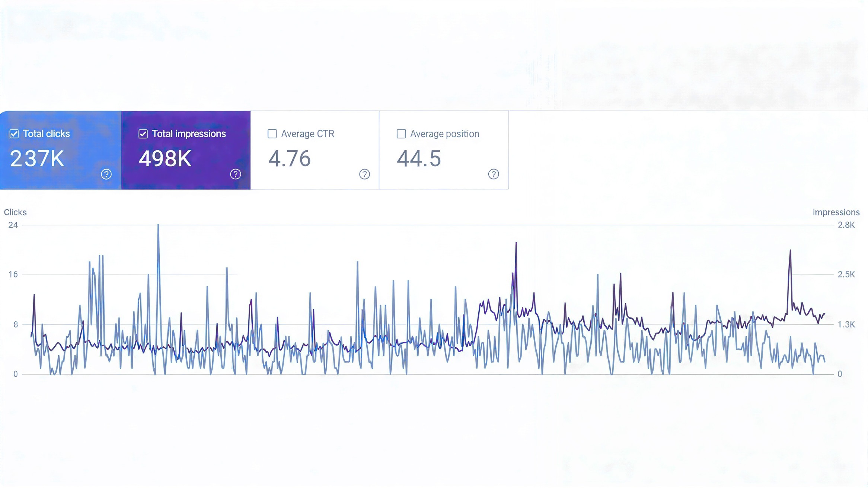Enable the Average CTR checkbox
Image resolution: width=868 pixels, height=488 pixels.
point(272,134)
